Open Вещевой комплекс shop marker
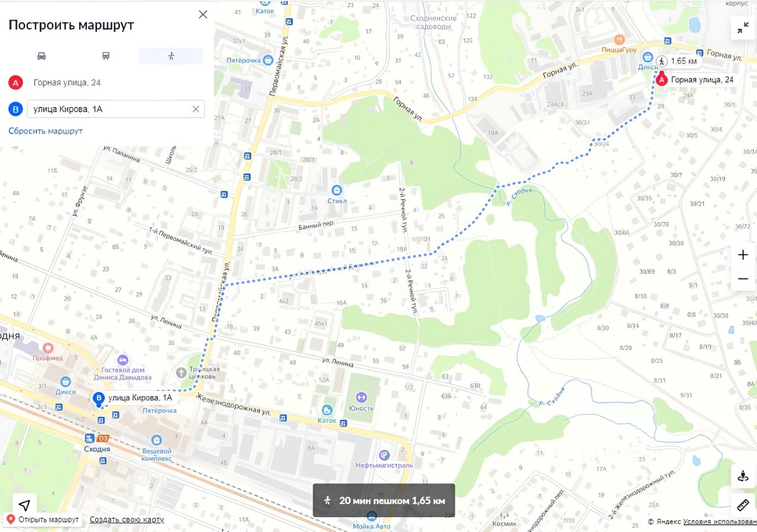This screenshot has width=757, height=532. coord(156,440)
